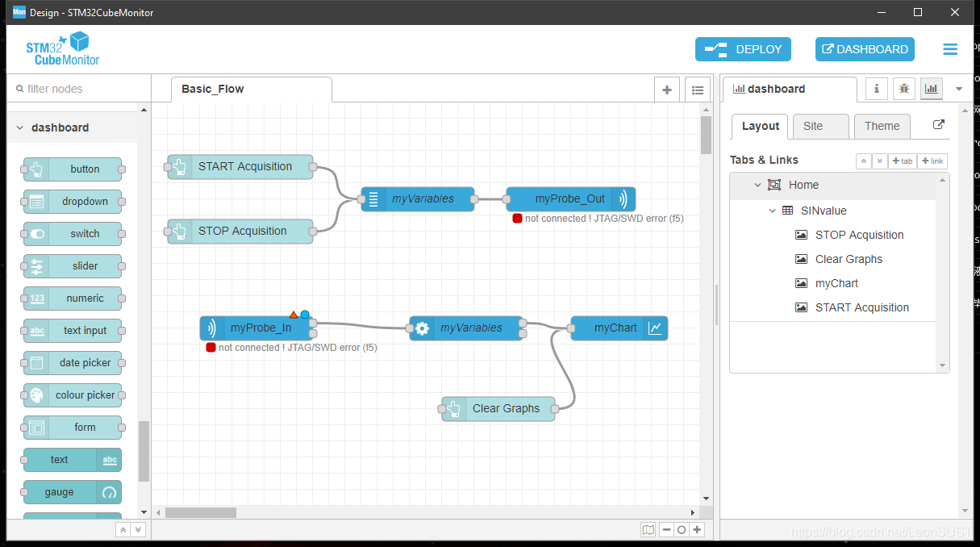Reset the canvas zoom

click(x=682, y=530)
